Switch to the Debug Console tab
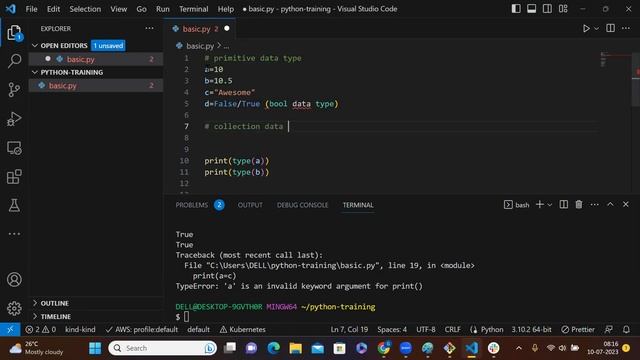Viewport: 640px width, 360px height. pyautogui.click(x=302, y=205)
